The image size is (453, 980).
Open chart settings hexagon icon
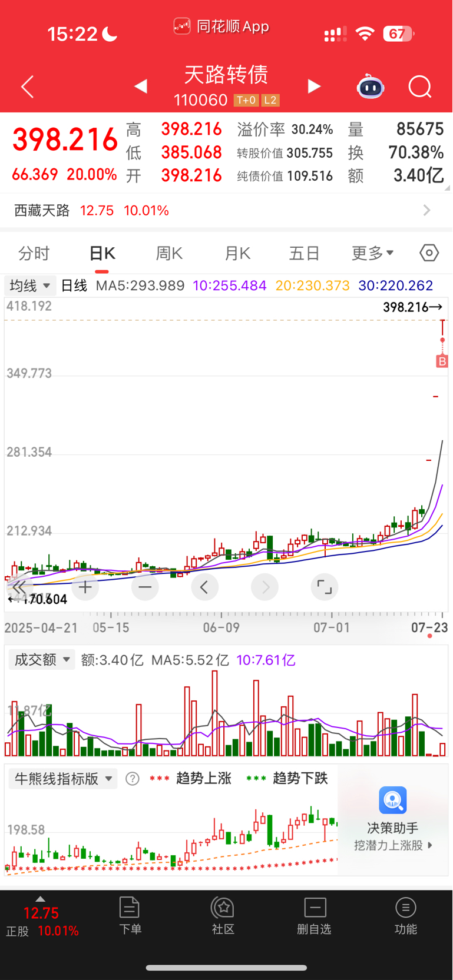[x=429, y=253]
